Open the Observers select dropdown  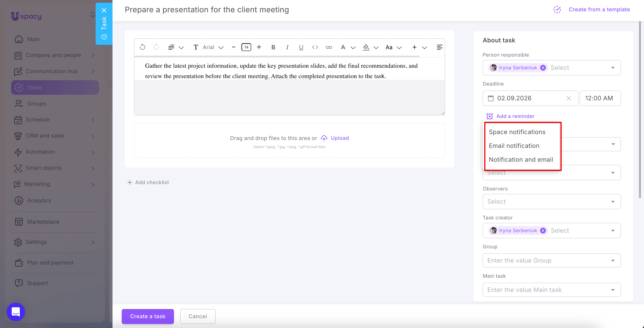[551, 202]
